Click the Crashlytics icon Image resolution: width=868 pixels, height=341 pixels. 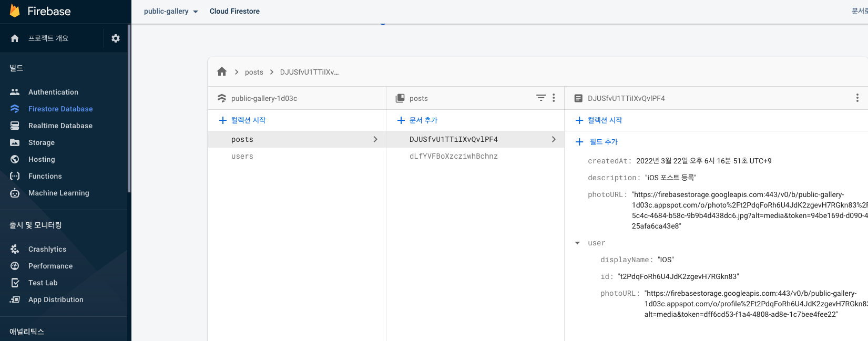[x=15, y=249]
